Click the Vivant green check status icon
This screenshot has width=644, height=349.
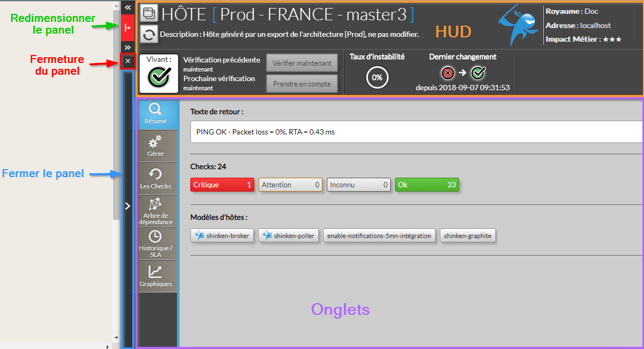[158, 78]
